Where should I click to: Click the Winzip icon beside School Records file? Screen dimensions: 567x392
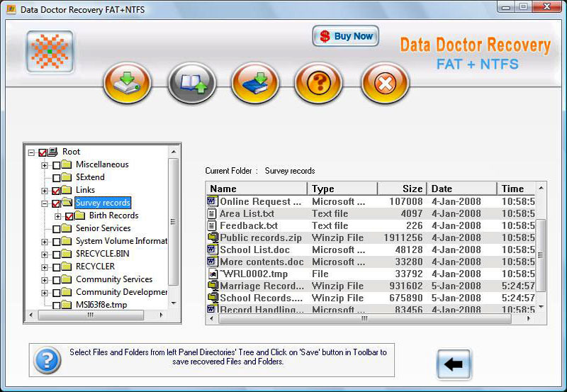pos(213,298)
